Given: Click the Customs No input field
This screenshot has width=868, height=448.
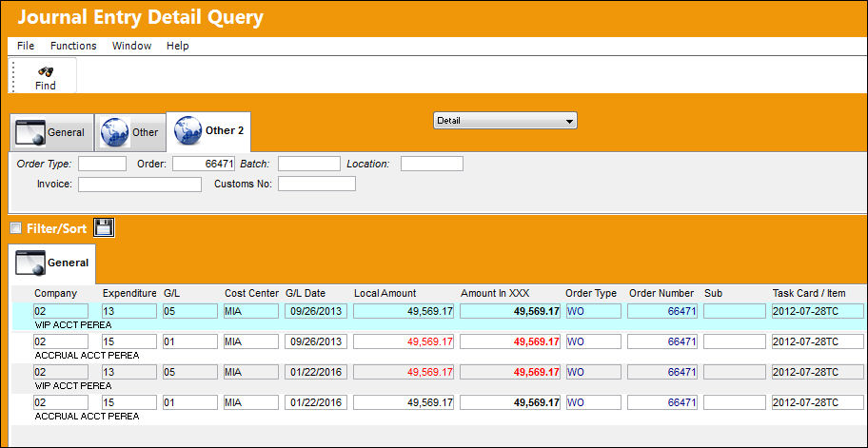Looking at the screenshot, I should coord(317,185).
